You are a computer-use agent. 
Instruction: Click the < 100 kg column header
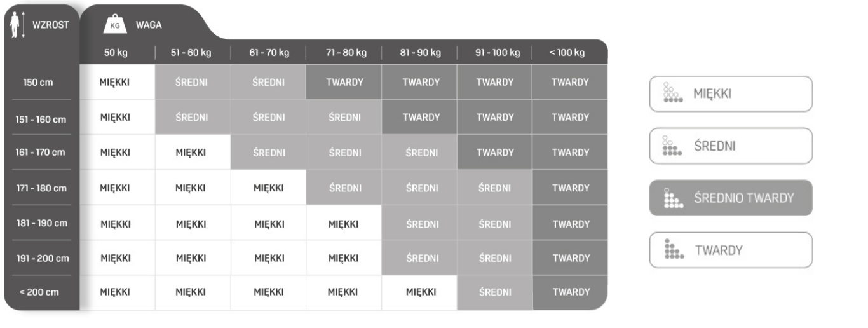567,53
